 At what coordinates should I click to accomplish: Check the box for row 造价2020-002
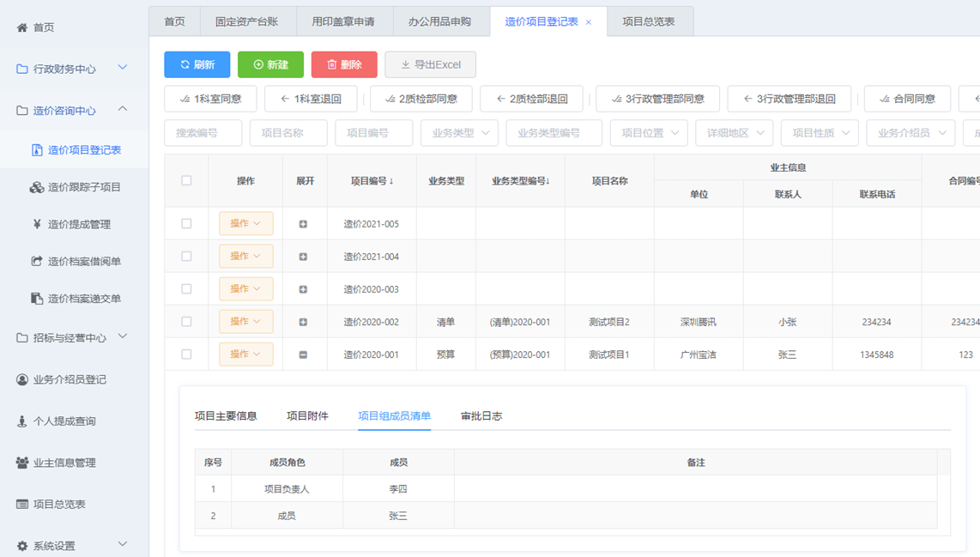[186, 321]
